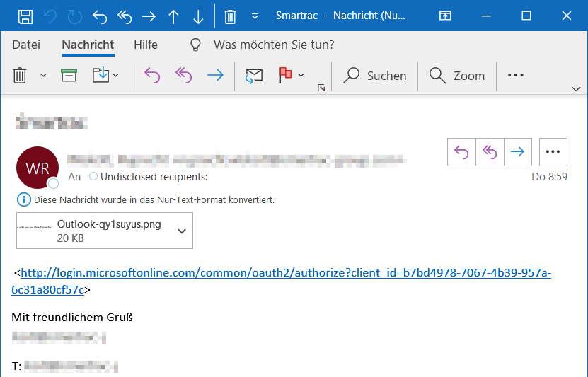Open attachment Outlook-qy1suyus.png
This screenshot has height=377, width=588.
point(105,231)
